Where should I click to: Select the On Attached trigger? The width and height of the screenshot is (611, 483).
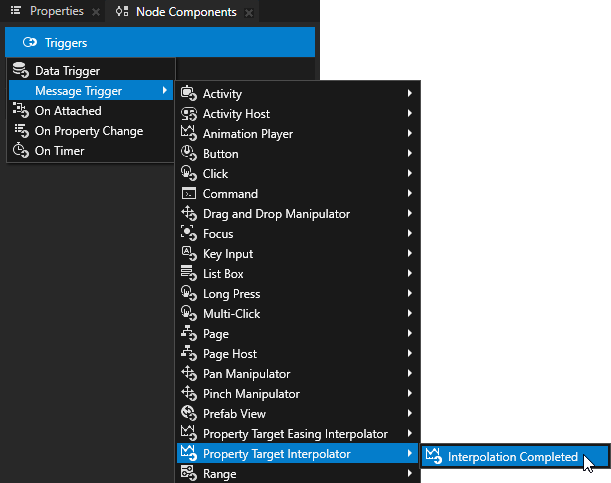point(68,111)
